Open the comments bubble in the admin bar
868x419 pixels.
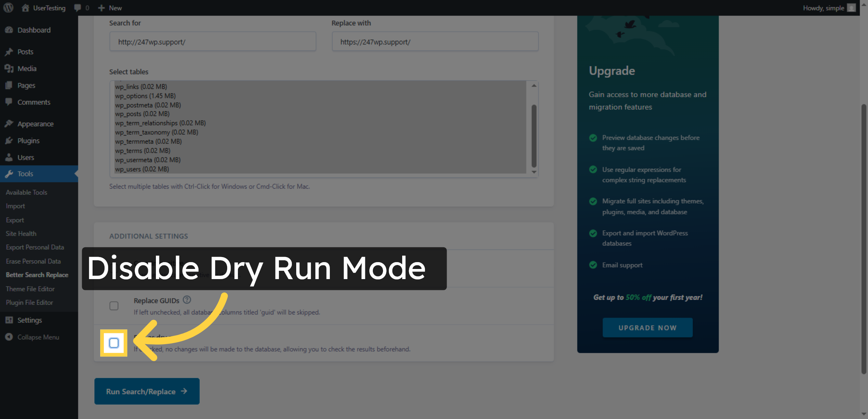coord(77,8)
